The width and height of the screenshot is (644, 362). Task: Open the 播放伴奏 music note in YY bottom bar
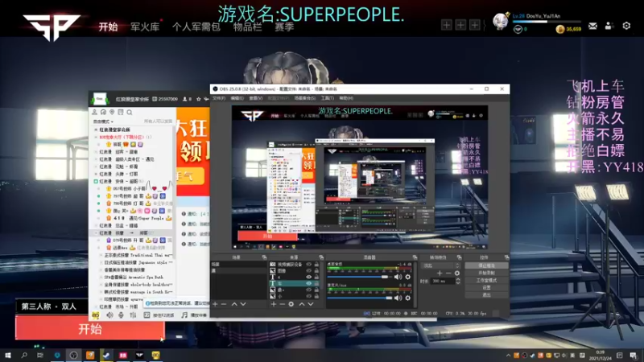tap(184, 315)
